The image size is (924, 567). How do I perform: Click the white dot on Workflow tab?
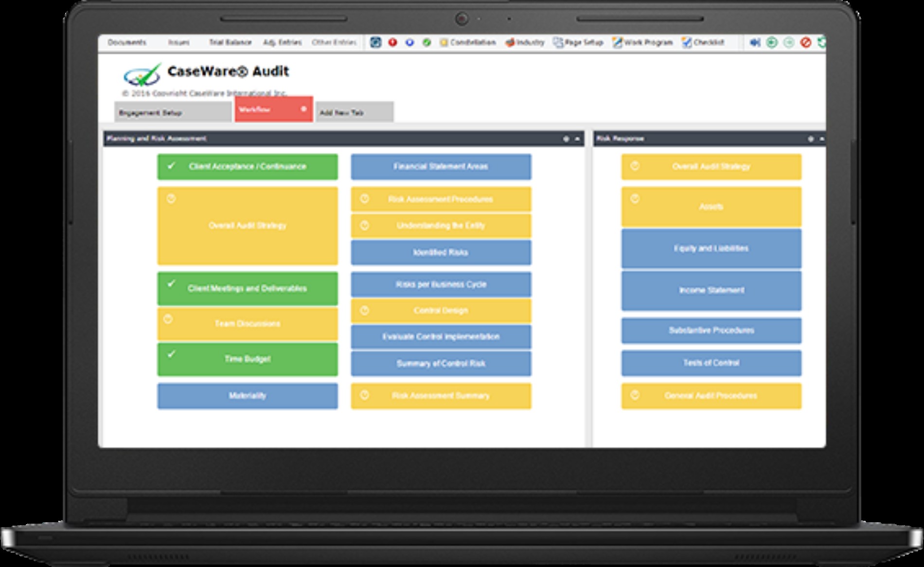pos(303,109)
